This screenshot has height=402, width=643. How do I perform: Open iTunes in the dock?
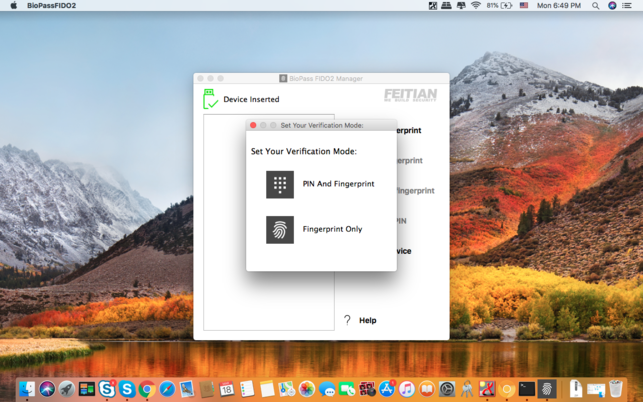[406, 389]
